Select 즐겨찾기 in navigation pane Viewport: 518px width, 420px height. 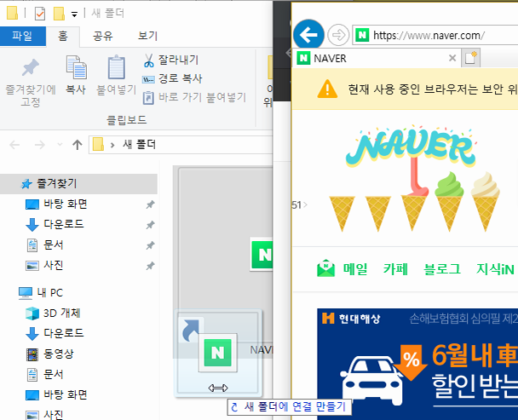tap(78, 184)
